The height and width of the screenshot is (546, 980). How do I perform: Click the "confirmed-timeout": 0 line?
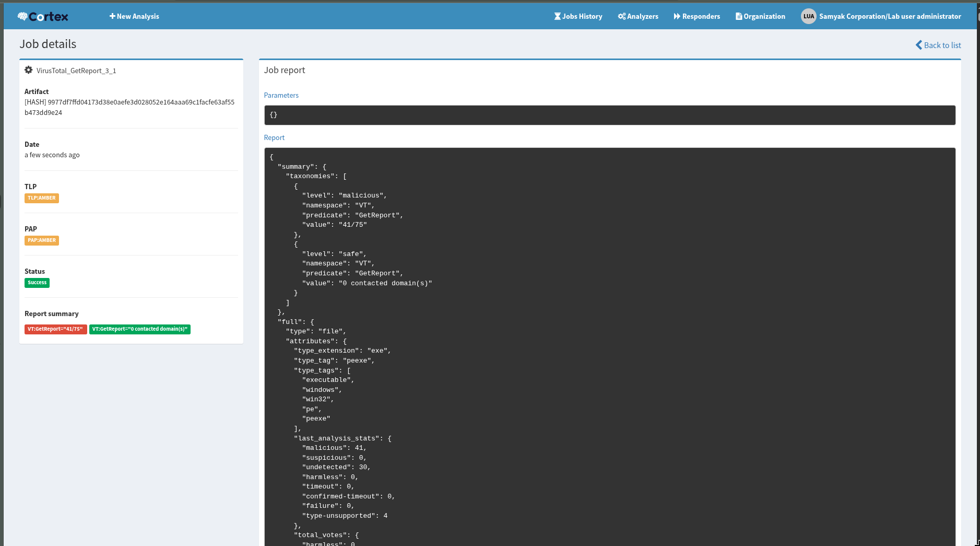349,496
